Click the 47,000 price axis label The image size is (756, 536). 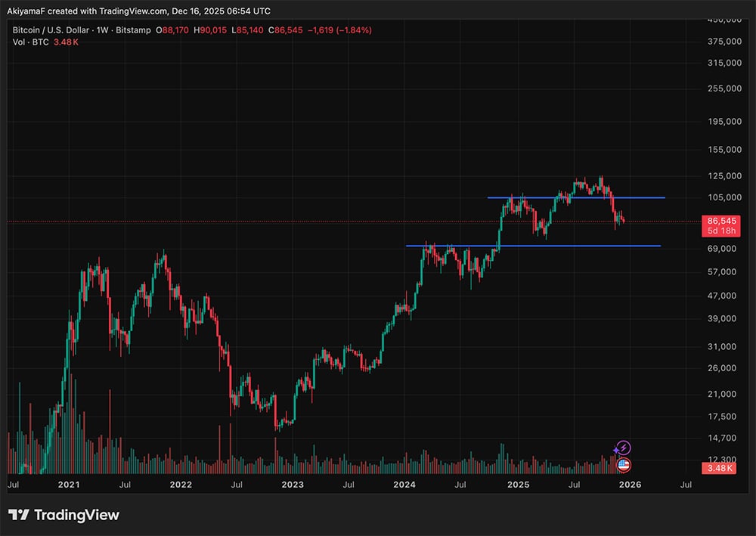click(722, 296)
